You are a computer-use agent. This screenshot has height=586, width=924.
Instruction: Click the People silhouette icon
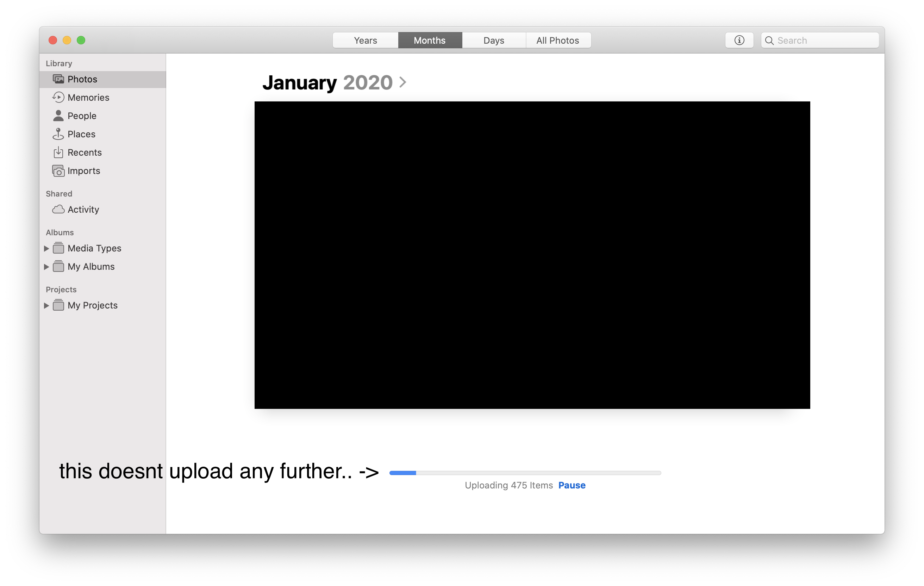coord(58,116)
